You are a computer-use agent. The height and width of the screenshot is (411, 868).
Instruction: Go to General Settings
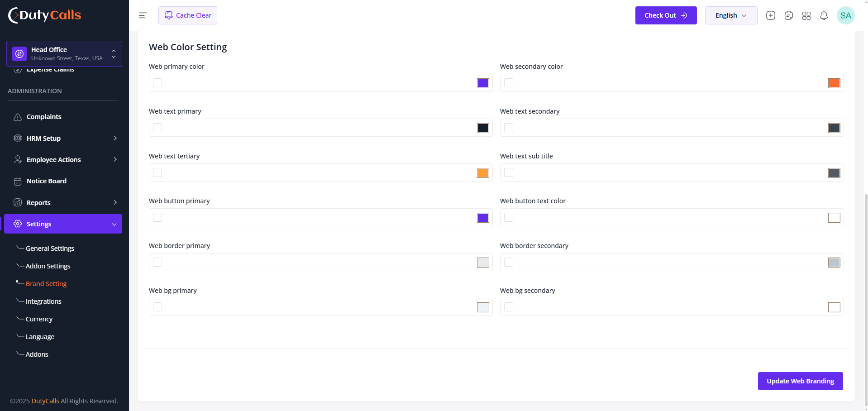click(x=50, y=249)
